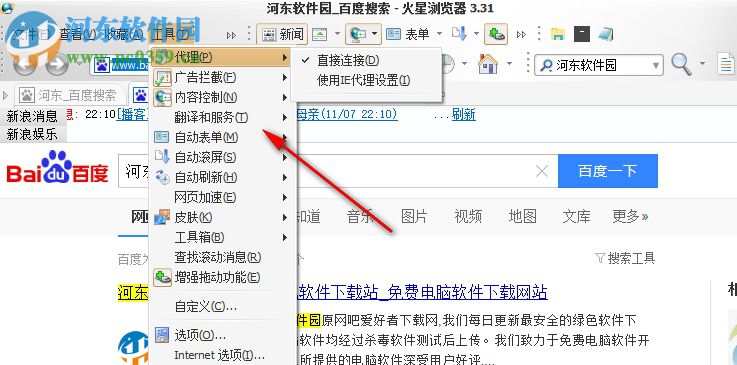Click the content control globe toolbar icon
This screenshot has width=737, height=365.
pos(358,34)
